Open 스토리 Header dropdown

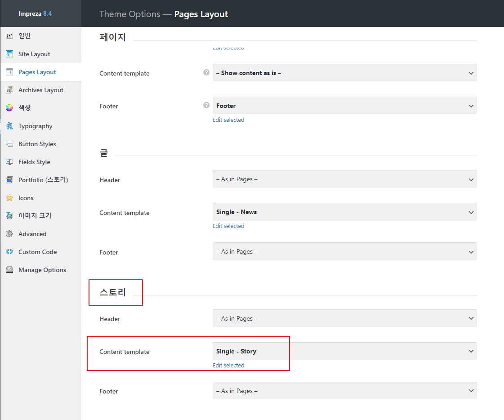pos(344,318)
